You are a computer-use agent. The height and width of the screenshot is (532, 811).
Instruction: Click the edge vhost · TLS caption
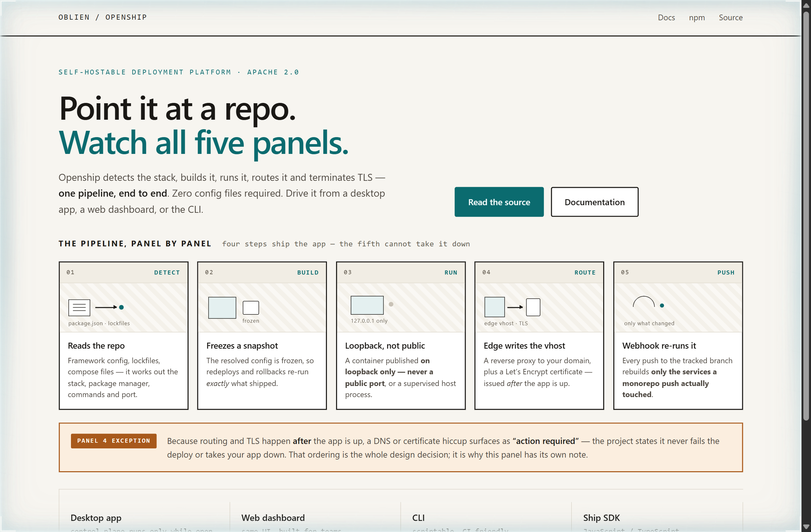click(x=506, y=323)
